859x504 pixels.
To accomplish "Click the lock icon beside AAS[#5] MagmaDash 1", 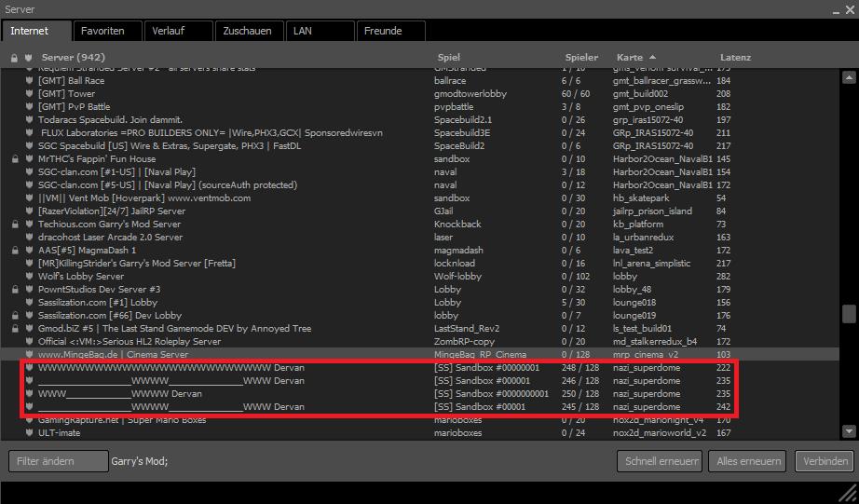I will tap(15, 251).
